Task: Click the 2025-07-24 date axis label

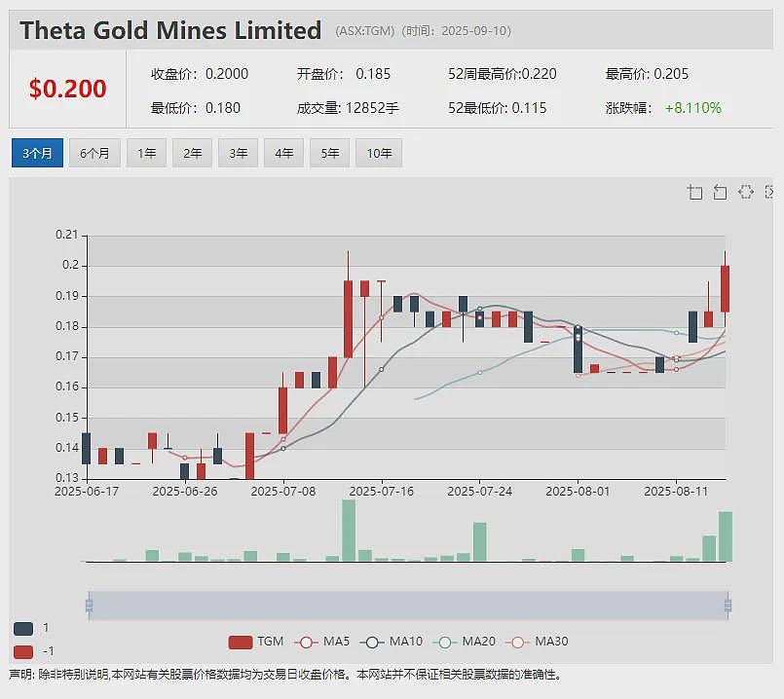Action: tap(479, 491)
